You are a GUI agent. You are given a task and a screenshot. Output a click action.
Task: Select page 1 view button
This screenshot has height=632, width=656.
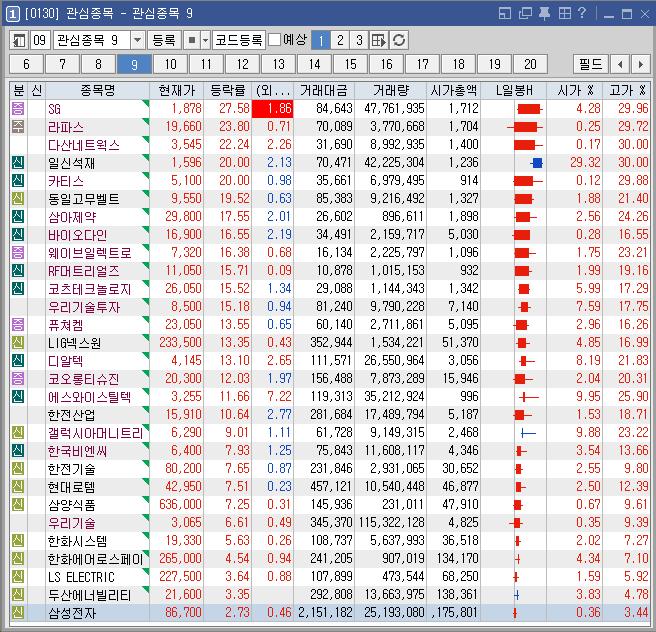click(x=321, y=41)
